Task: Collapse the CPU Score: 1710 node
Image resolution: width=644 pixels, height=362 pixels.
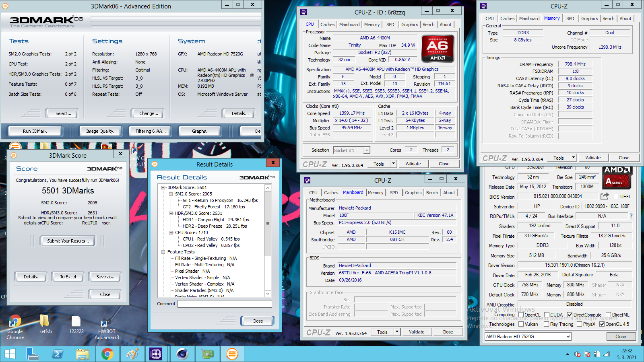Action: point(171,232)
